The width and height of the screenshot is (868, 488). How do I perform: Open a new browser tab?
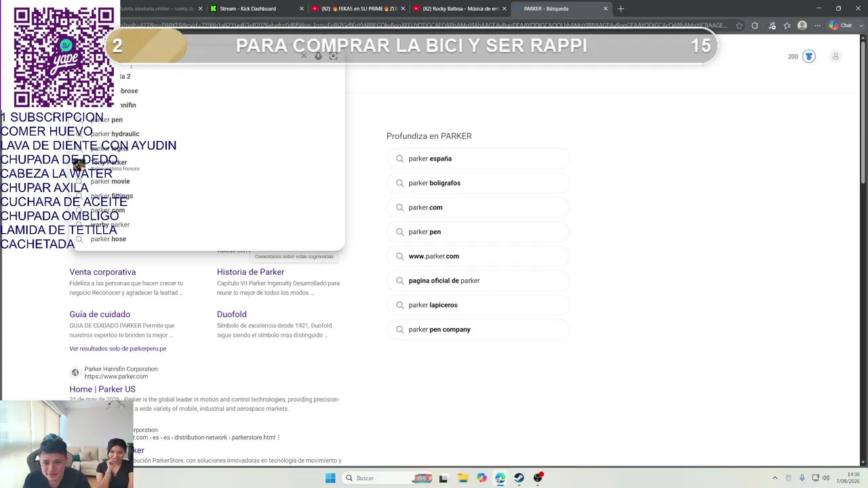(620, 9)
